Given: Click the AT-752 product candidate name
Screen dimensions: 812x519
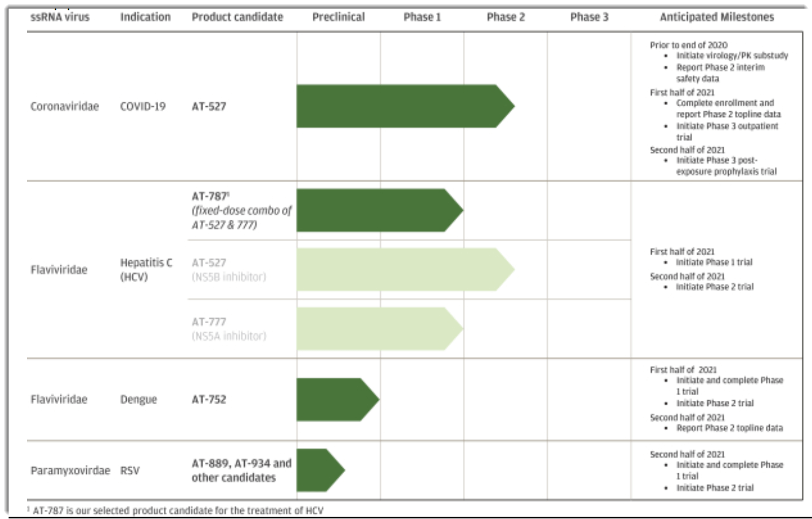Looking at the screenshot, I should pos(209,400).
